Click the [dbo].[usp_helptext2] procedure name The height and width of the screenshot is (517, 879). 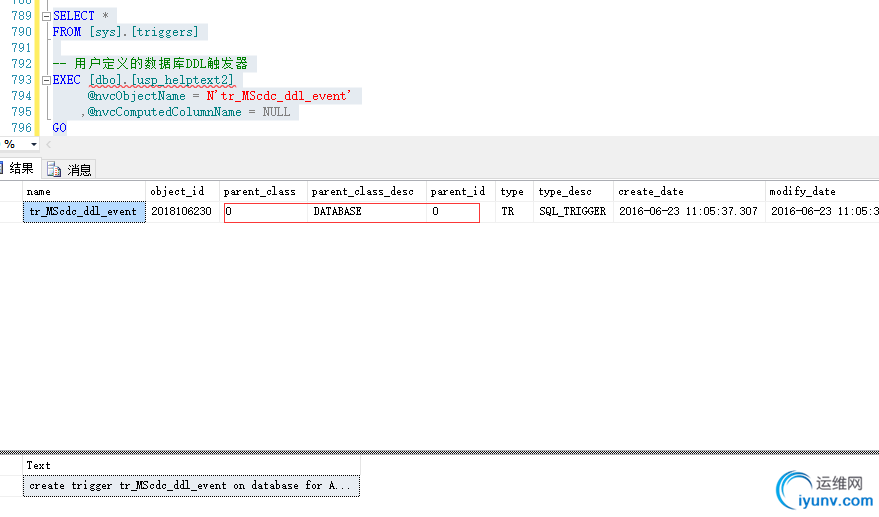pos(161,80)
